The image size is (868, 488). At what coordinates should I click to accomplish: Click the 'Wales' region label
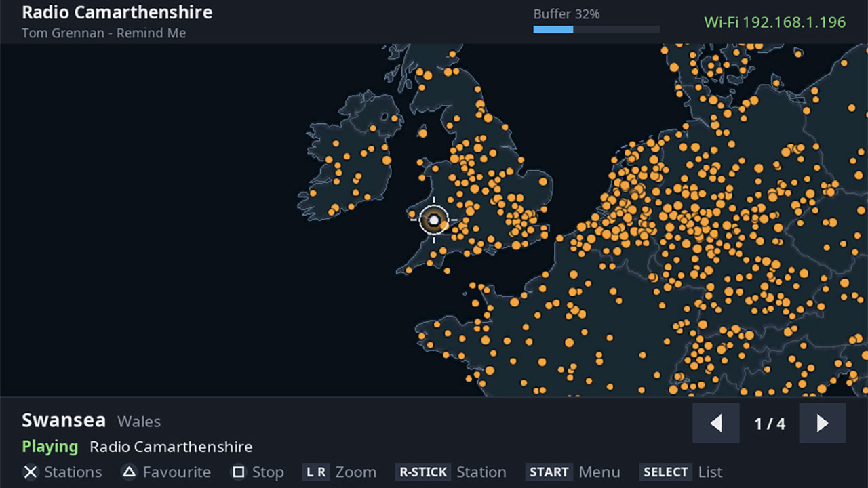coord(139,421)
